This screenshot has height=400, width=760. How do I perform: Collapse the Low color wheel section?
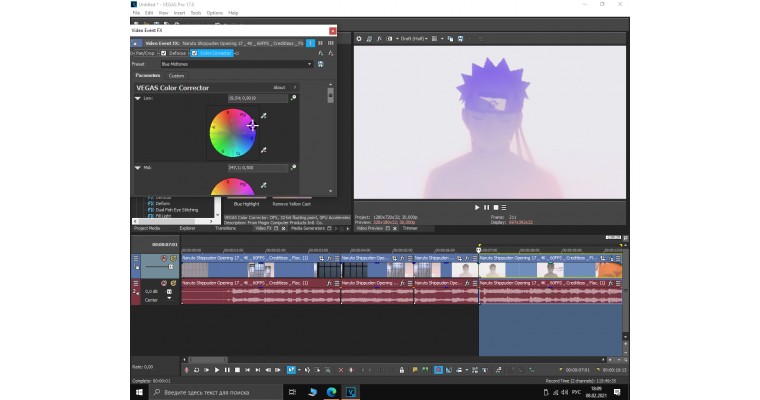[x=138, y=99]
